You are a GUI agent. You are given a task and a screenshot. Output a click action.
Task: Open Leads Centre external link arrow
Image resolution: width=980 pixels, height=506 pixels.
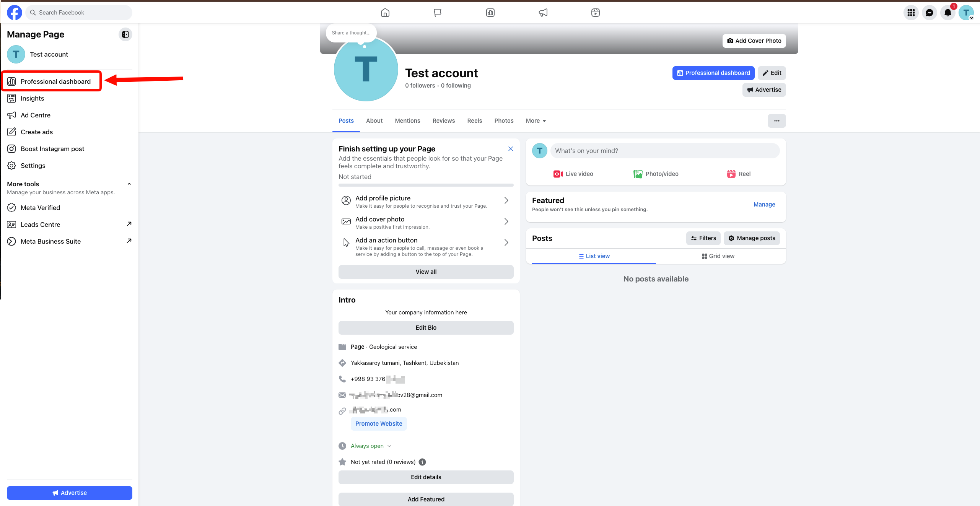click(129, 224)
